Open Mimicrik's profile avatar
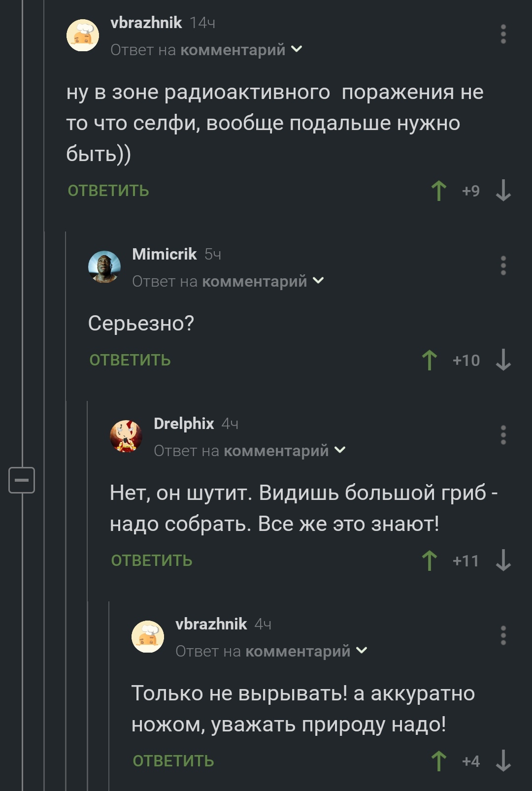 (x=104, y=267)
